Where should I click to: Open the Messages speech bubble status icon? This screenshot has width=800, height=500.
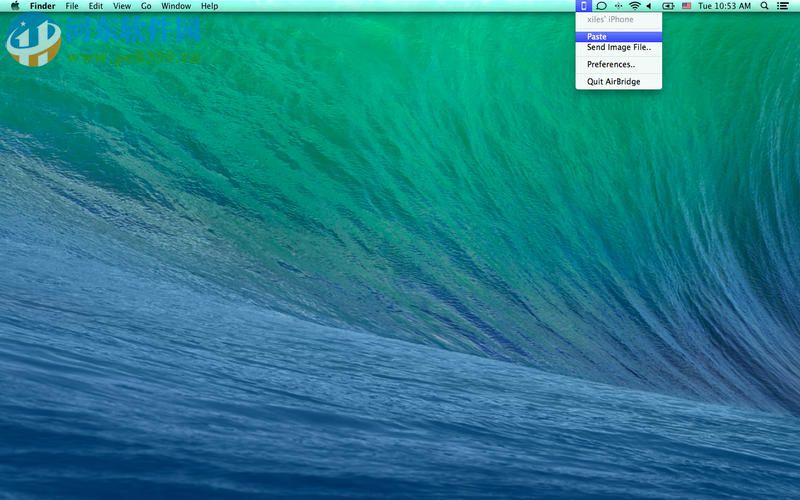[602, 6]
